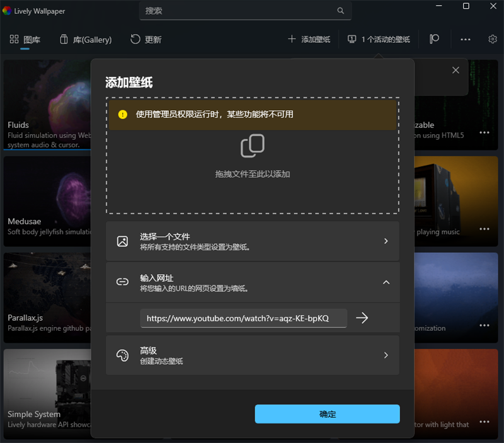The height and width of the screenshot is (443, 504).
Task: Switch to the 库(Gallery) tab
Action: pos(86,40)
